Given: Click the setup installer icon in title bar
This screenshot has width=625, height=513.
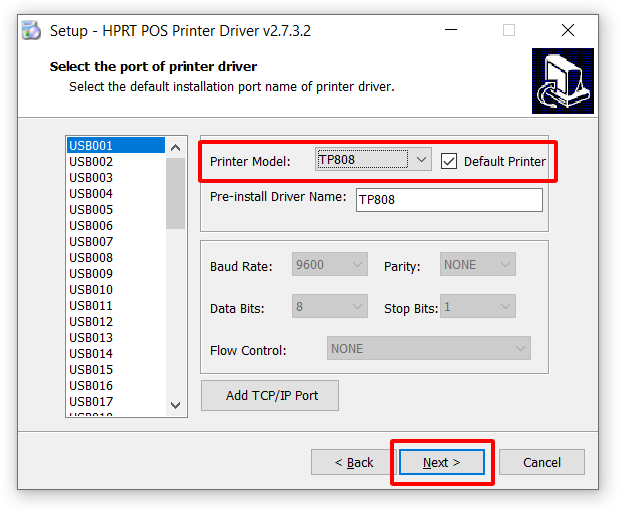Looking at the screenshot, I should [32, 30].
